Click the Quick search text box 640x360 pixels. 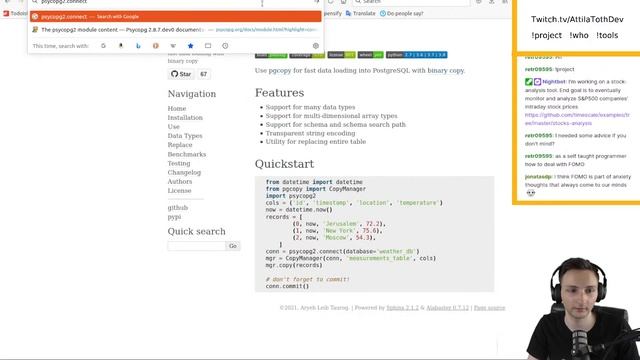click(x=196, y=246)
